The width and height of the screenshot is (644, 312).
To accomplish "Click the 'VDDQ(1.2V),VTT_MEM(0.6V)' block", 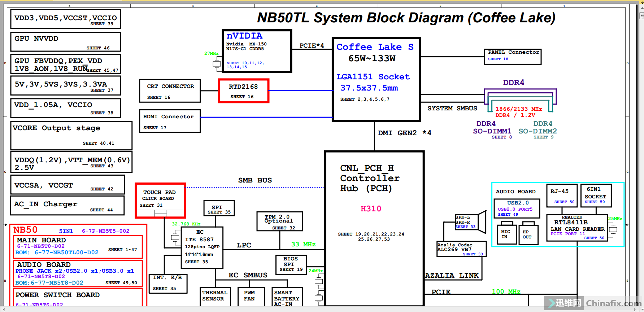I will point(71,162).
